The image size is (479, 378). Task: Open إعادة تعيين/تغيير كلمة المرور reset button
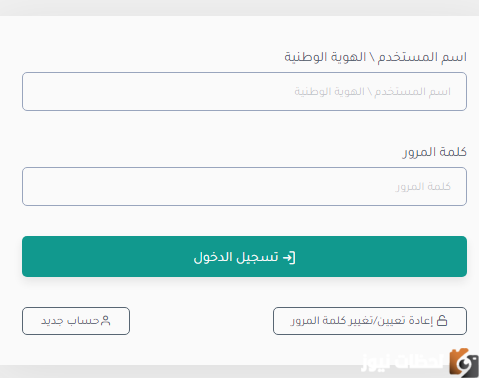tap(370, 321)
